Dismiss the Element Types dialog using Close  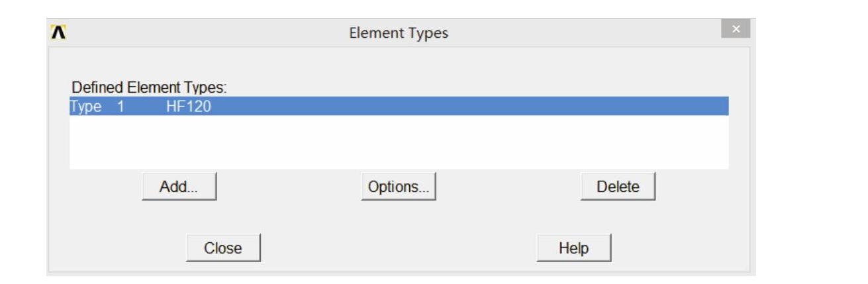223,248
